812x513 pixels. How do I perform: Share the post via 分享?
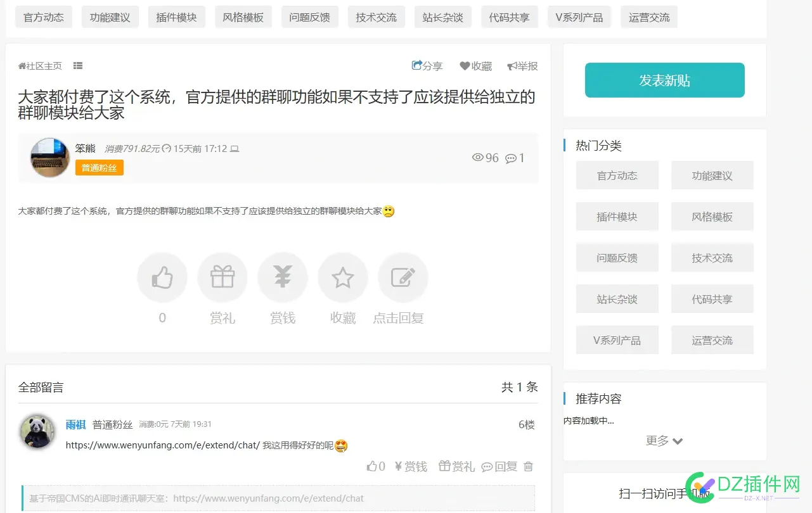tap(427, 66)
